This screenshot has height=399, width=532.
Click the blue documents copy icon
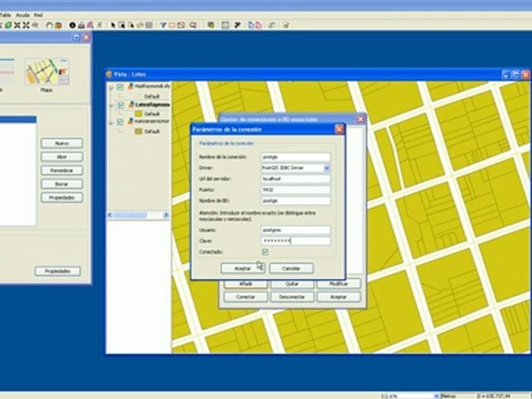(251, 25)
